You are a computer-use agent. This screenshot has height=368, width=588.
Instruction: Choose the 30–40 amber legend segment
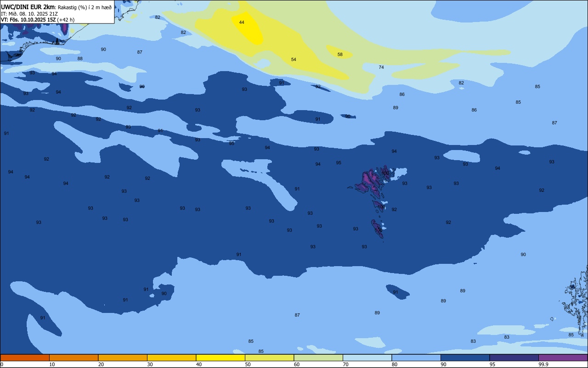coord(171,357)
